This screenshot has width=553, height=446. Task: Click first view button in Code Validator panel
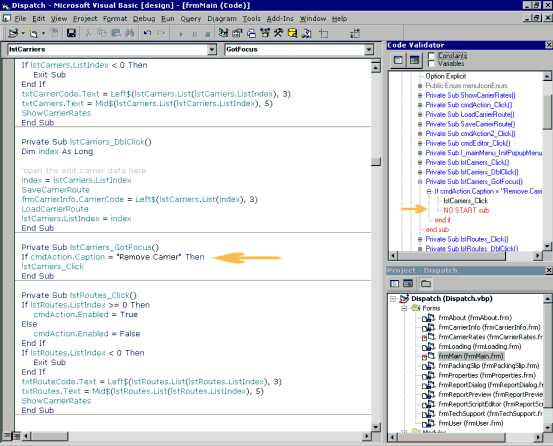398,60
